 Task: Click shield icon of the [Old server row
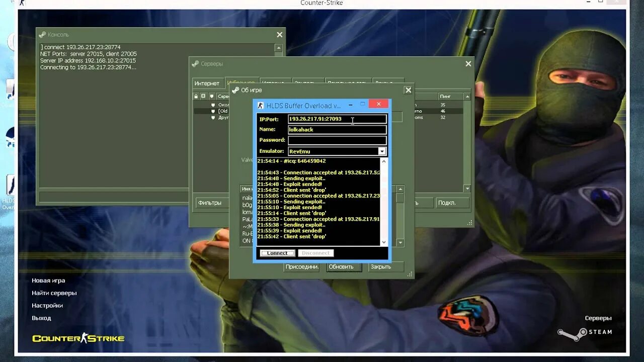[x=213, y=111]
